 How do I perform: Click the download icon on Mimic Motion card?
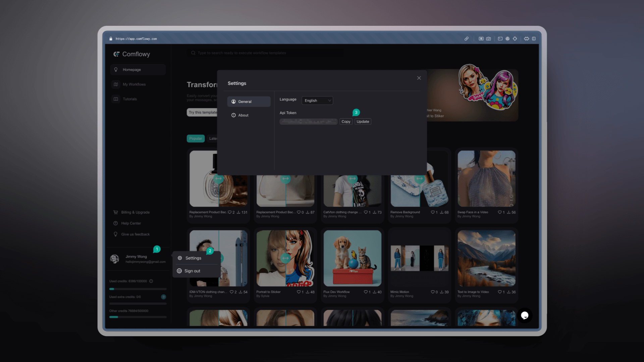[442, 292]
